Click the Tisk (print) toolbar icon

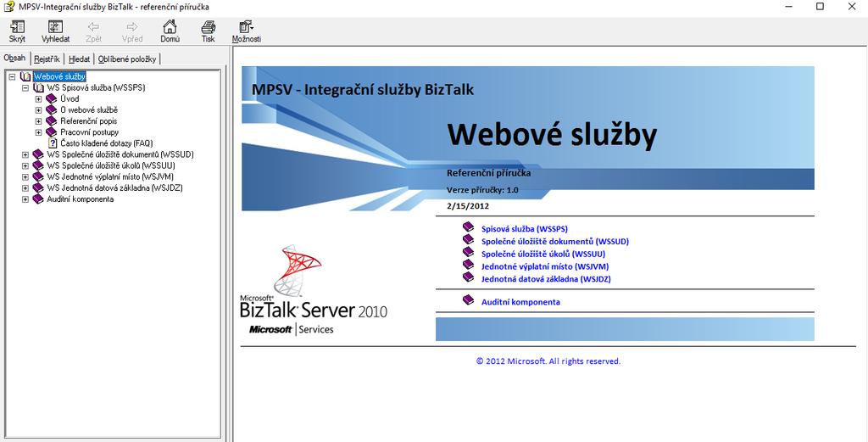pyautogui.click(x=209, y=26)
